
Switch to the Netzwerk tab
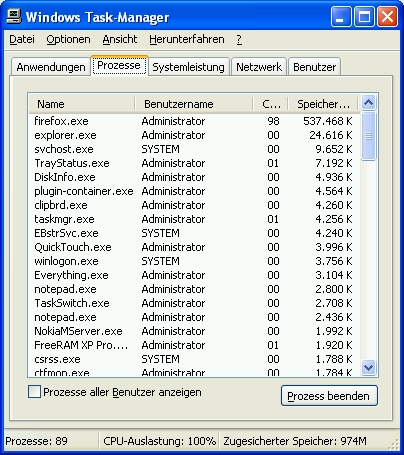[x=259, y=67]
